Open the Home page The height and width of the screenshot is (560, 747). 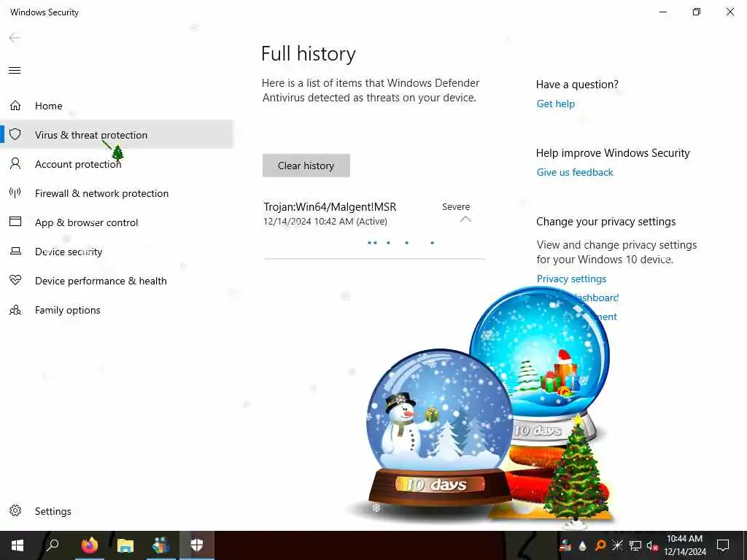(117, 106)
